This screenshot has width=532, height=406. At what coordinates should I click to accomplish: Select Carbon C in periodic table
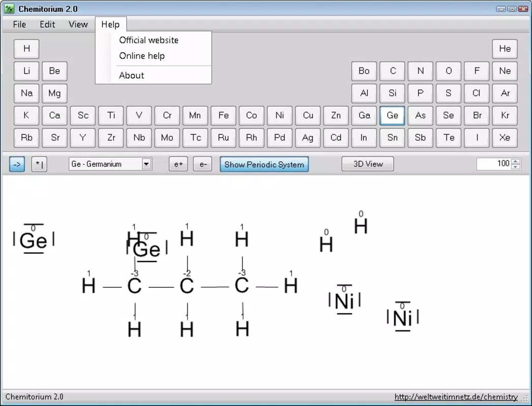[x=392, y=71]
